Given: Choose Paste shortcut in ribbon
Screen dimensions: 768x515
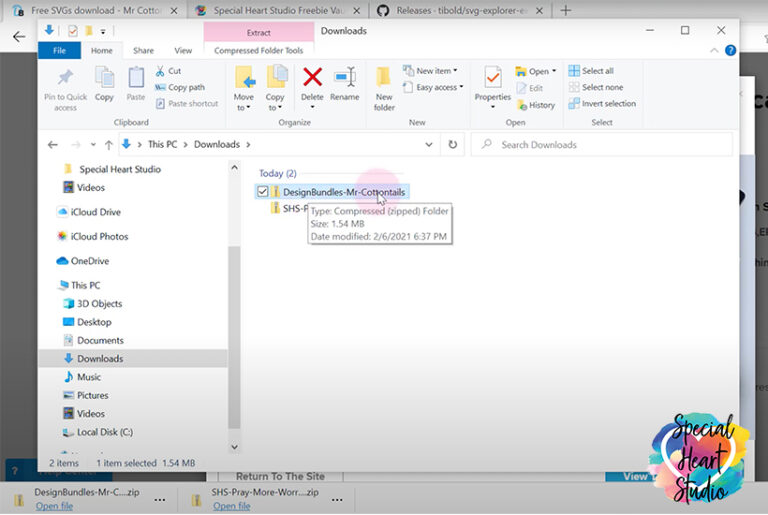Looking at the screenshot, I should click(187, 103).
